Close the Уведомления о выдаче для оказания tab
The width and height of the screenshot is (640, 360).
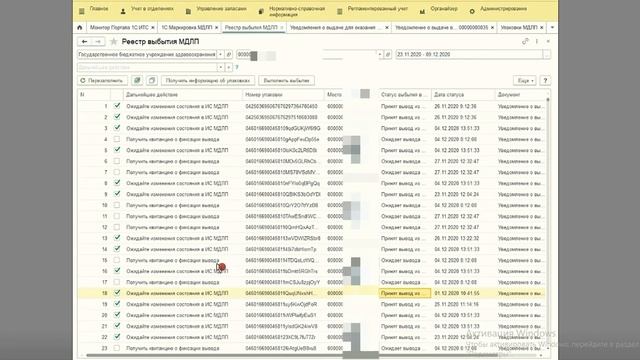click(387, 27)
